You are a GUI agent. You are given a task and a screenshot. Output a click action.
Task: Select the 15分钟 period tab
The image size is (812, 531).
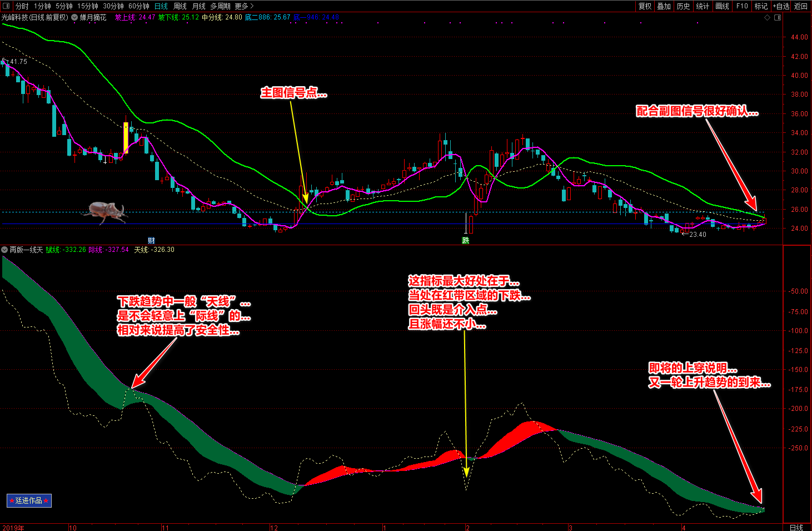(88, 6)
